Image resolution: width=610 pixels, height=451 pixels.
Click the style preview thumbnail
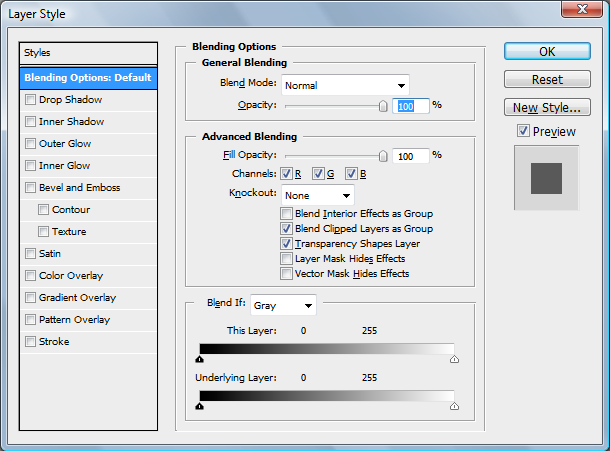[547, 178]
